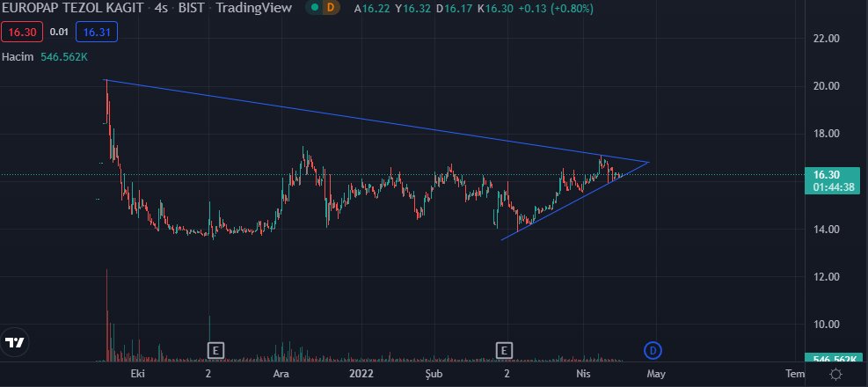This screenshot has height=387, width=868.
Task: Click the 546.562K volume value
Action: [x=64, y=56]
